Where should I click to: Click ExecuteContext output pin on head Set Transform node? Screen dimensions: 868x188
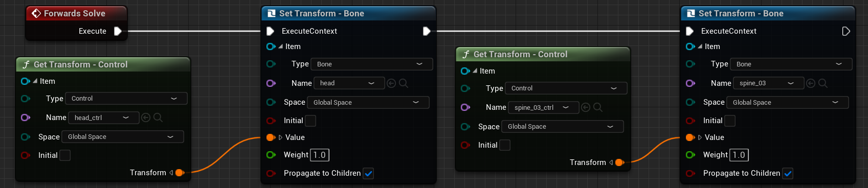click(x=427, y=31)
